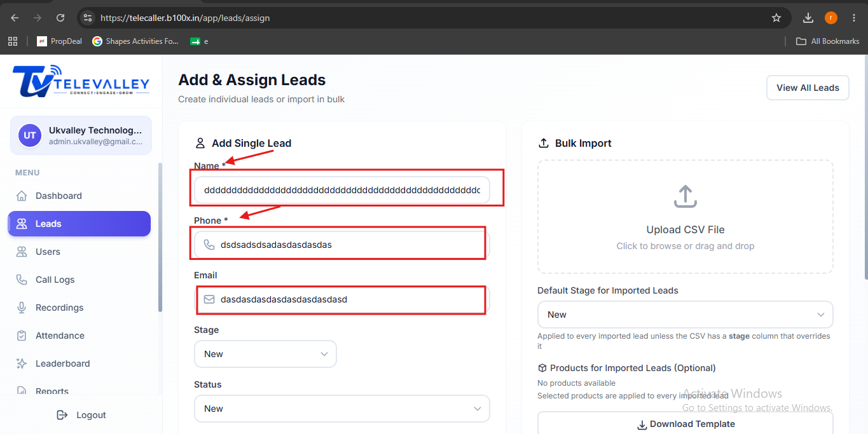The image size is (868, 434).
Task: Expand the Stage dropdown showing New
Action: pyautogui.click(x=265, y=354)
